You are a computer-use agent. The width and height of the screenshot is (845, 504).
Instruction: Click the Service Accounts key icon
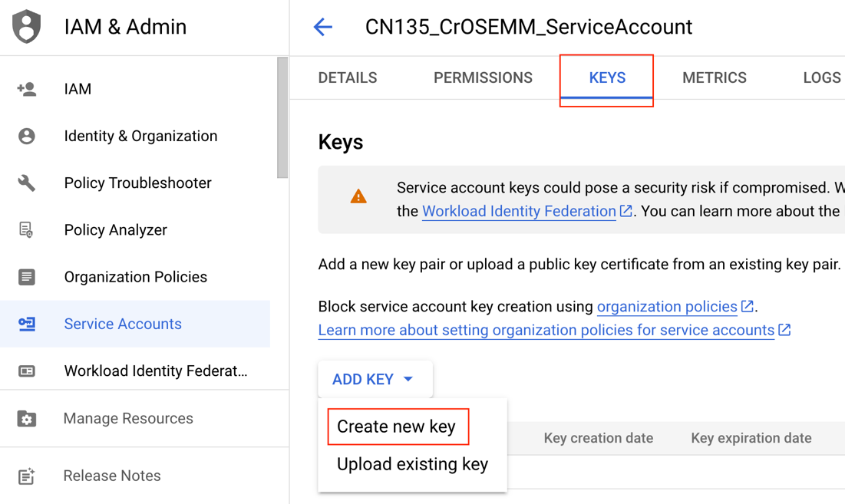[27, 324]
